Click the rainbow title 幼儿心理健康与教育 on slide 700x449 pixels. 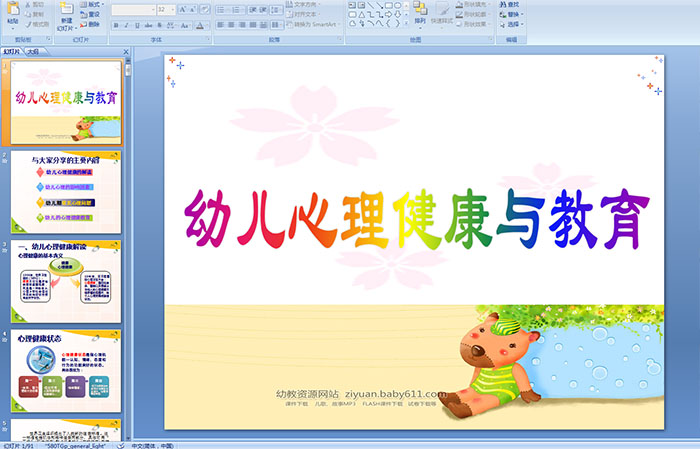coord(417,220)
